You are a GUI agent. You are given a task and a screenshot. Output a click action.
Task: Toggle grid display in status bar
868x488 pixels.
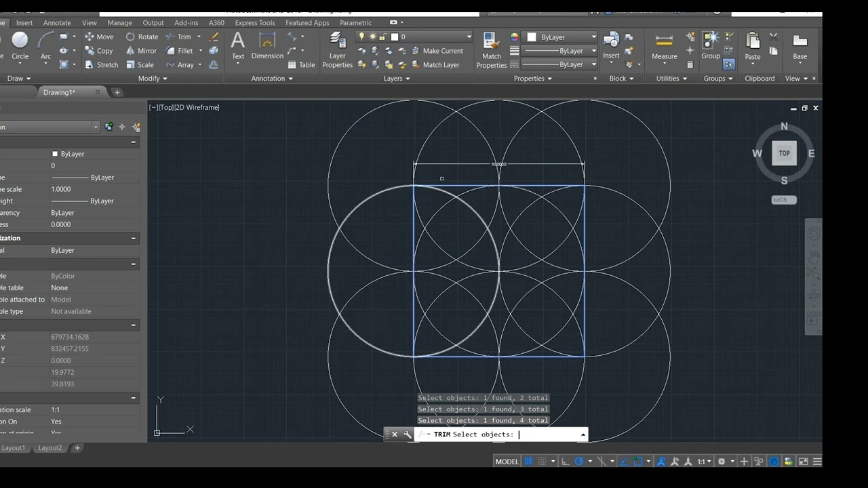[x=529, y=462]
